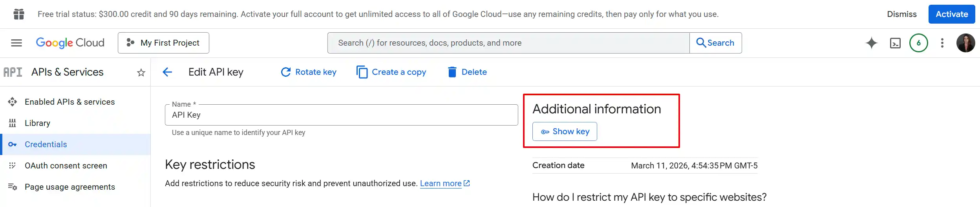
Task: Open the three-dot more options menu
Action: tap(942, 43)
